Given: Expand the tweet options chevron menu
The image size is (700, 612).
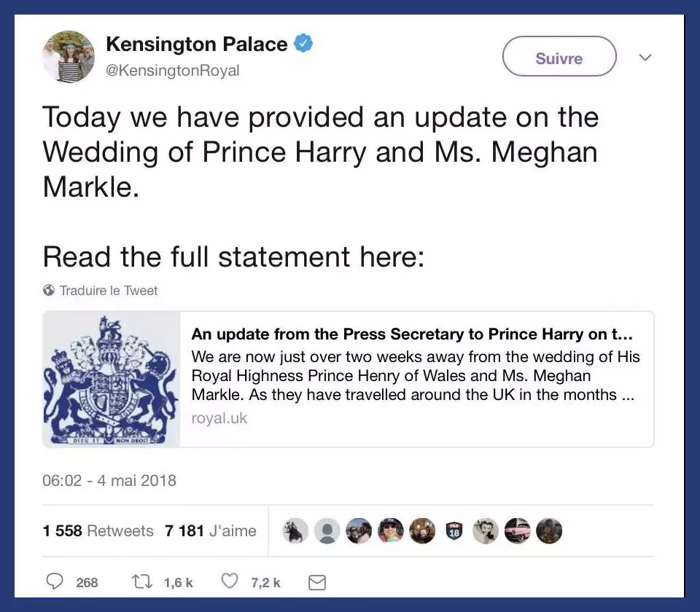Looking at the screenshot, I should 645,57.
